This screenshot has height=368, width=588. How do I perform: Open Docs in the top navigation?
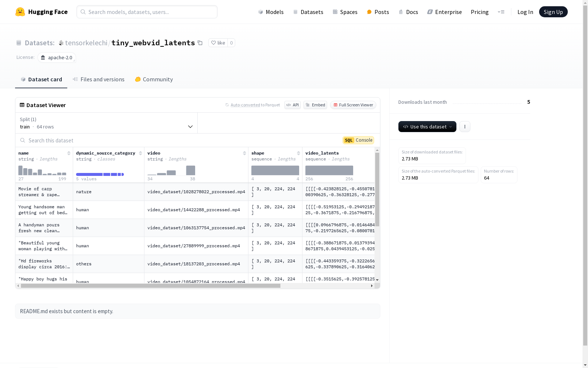pos(408,12)
